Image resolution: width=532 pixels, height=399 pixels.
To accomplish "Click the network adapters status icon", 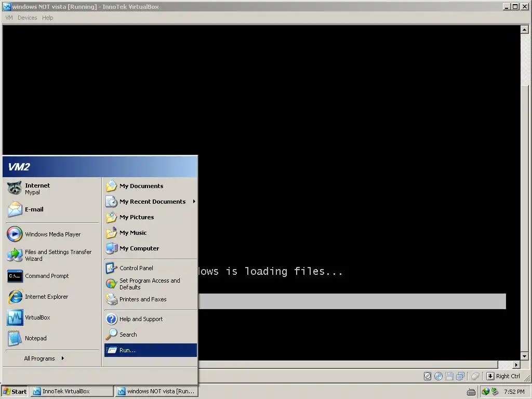I will (460, 376).
